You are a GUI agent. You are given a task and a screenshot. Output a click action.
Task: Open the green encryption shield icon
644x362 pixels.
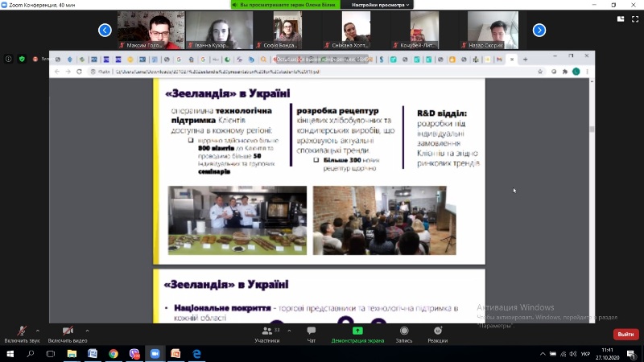(x=22, y=59)
